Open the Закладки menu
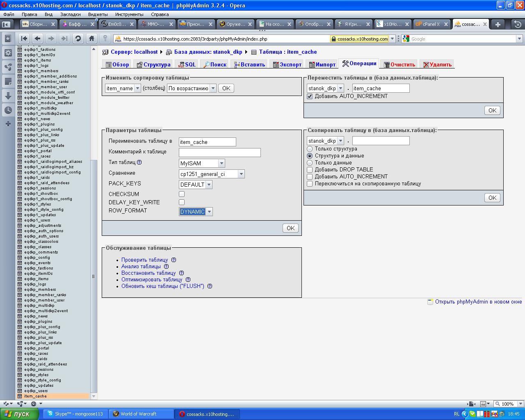 (x=70, y=14)
